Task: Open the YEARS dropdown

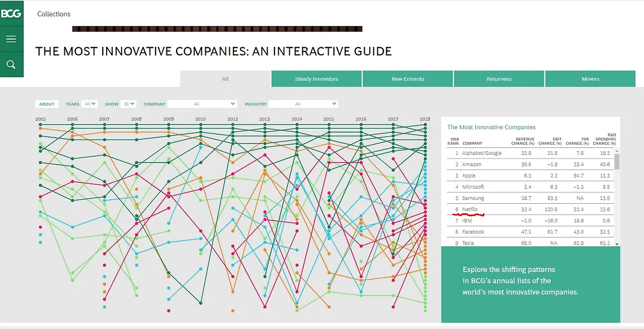Action: click(90, 104)
